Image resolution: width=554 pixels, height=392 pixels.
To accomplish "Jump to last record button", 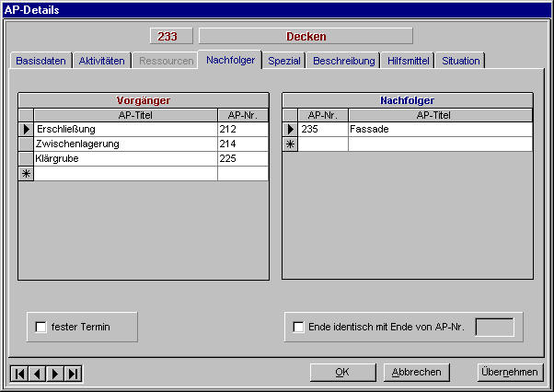I will coord(74,373).
